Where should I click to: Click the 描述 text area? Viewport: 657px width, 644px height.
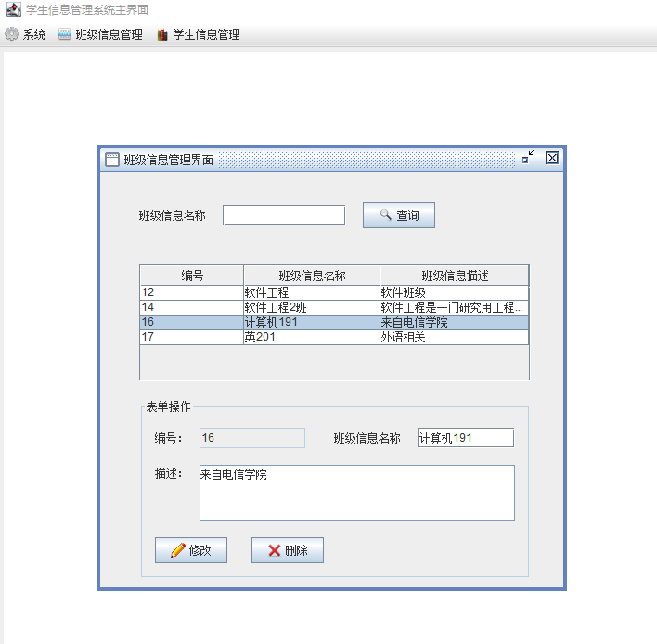tap(357, 493)
